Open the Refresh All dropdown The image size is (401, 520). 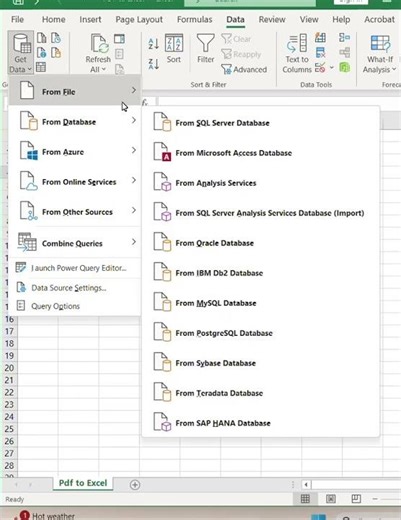[98, 53]
